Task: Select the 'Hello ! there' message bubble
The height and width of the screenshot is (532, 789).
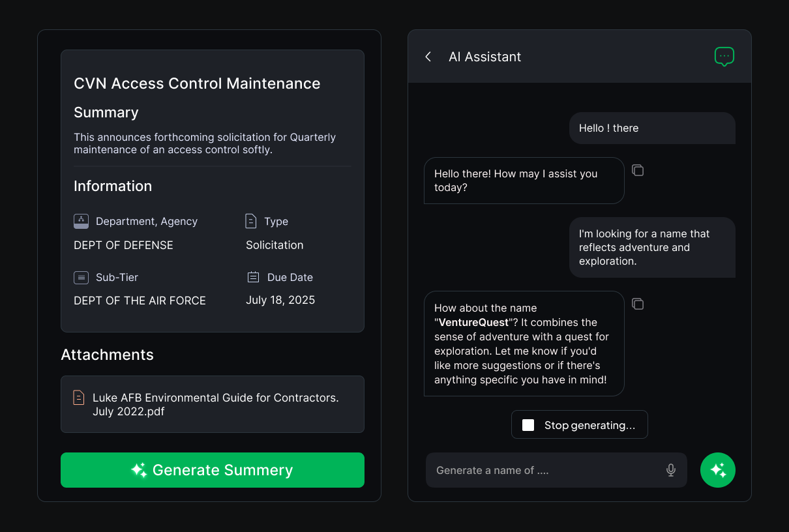Action: 652,128
